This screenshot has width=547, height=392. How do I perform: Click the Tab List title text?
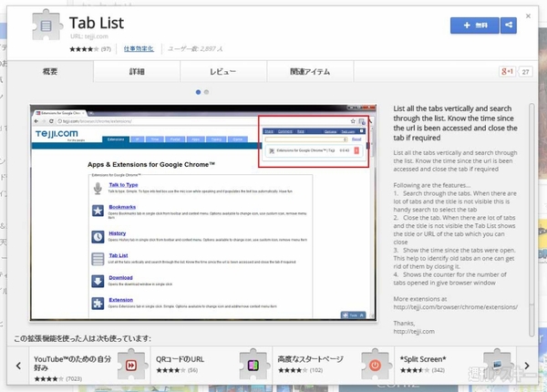click(97, 23)
